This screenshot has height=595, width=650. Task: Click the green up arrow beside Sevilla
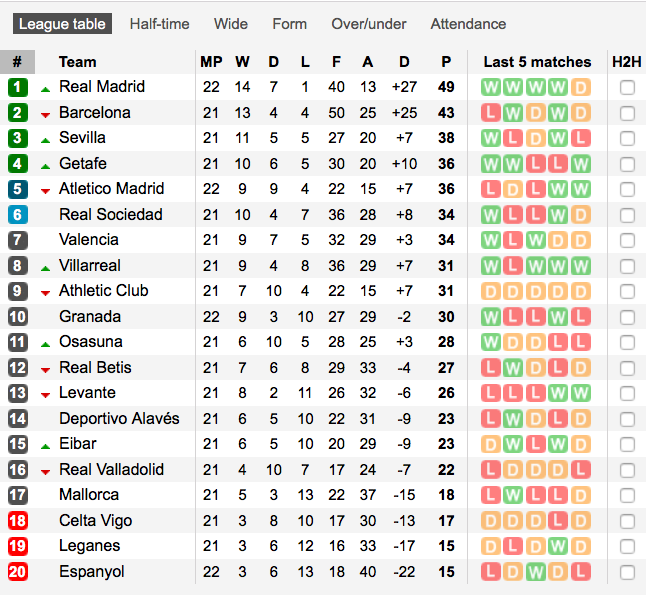[x=46, y=141]
